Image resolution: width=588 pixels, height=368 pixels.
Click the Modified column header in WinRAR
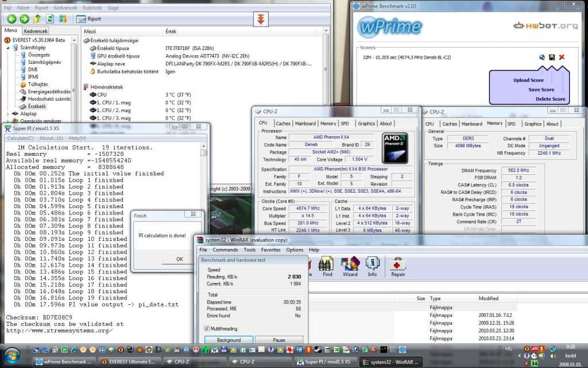(488, 298)
